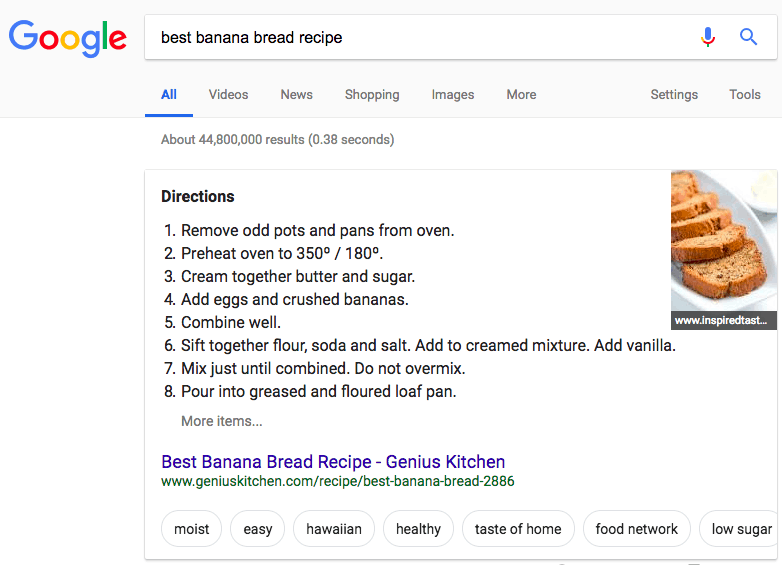Switch to Shopping results tab

pyautogui.click(x=372, y=95)
